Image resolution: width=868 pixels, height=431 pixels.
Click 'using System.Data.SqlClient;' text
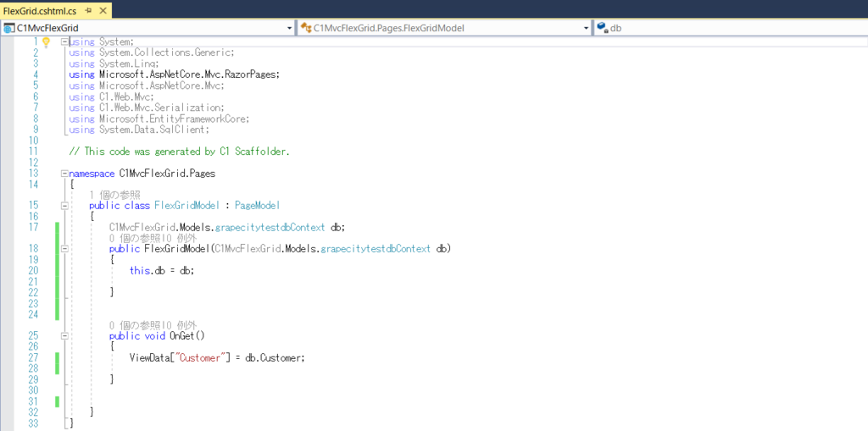140,130
